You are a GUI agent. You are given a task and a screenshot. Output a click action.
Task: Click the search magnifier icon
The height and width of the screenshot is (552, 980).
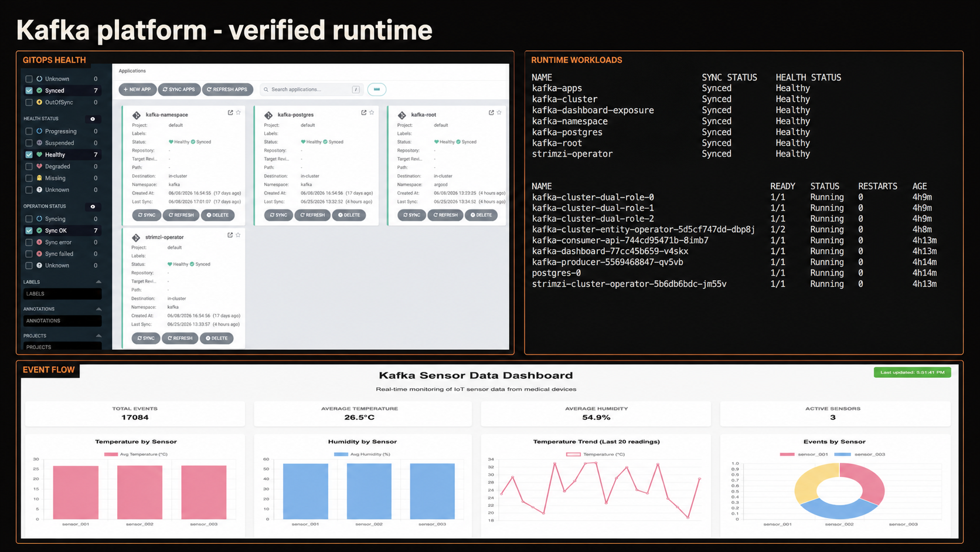[266, 90]
